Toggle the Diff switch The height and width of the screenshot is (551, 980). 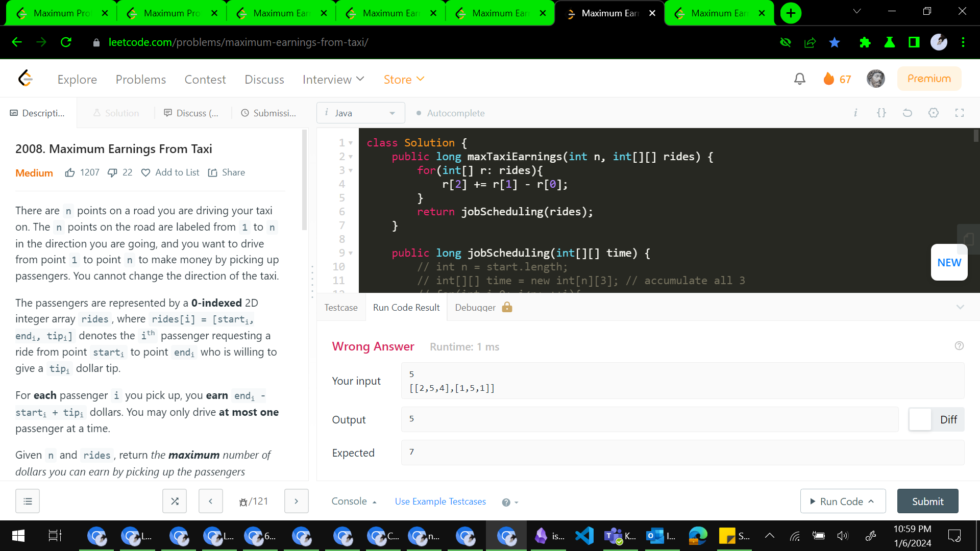click(x=936, y=419)
